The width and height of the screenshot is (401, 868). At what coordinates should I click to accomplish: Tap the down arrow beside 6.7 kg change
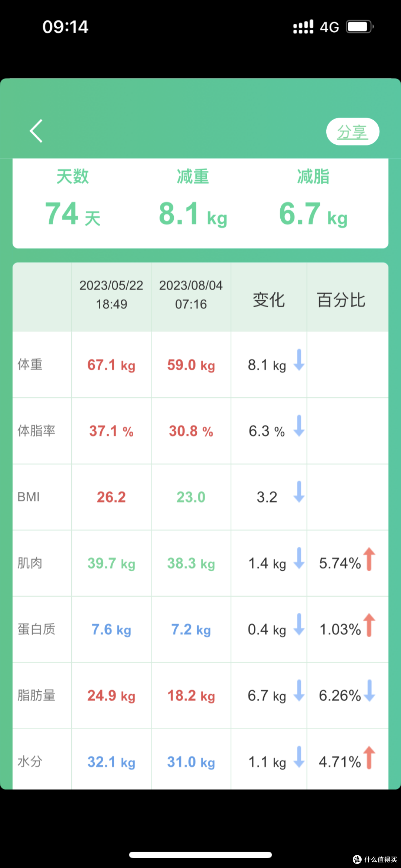point(299,690)
